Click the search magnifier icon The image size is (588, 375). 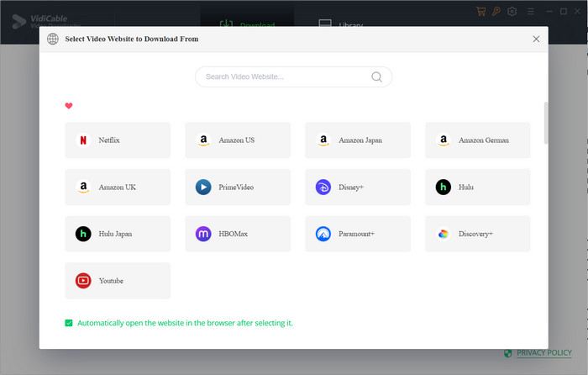pos(376,77)
